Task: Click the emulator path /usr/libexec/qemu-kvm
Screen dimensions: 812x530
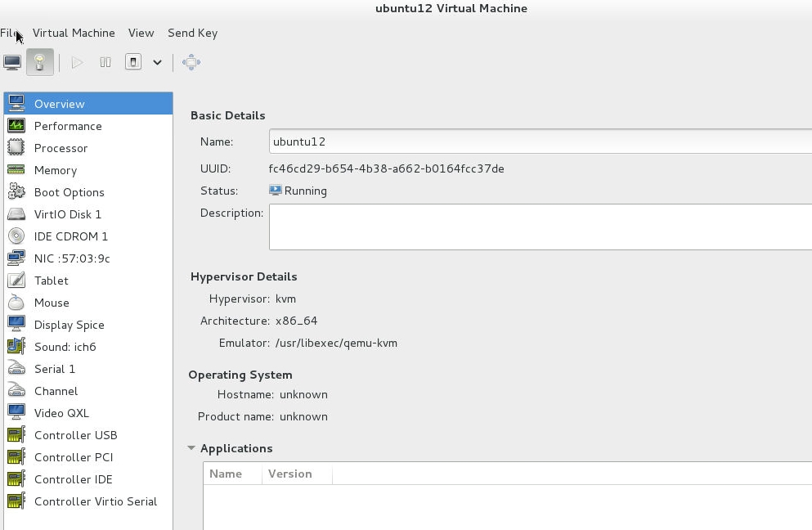Action: pos(336,343)
